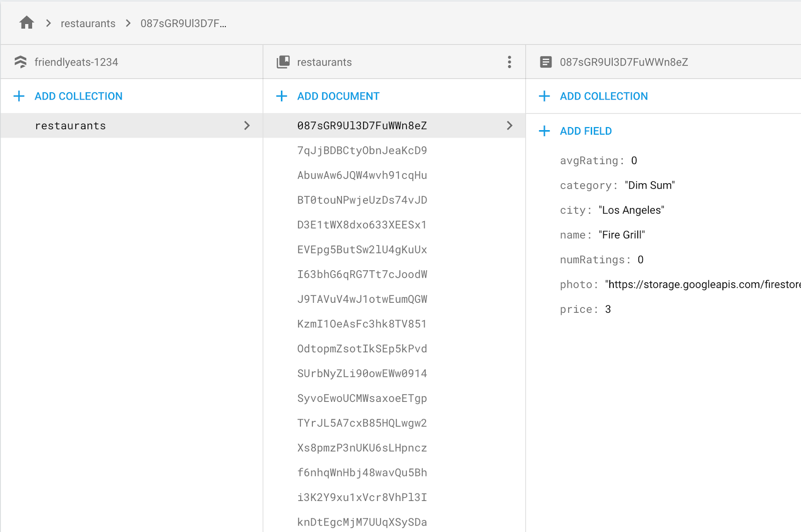Select document 7qJjBDBCtyObnJeaKcD9 in the list

pyautogui.click(x=362, y=150)
